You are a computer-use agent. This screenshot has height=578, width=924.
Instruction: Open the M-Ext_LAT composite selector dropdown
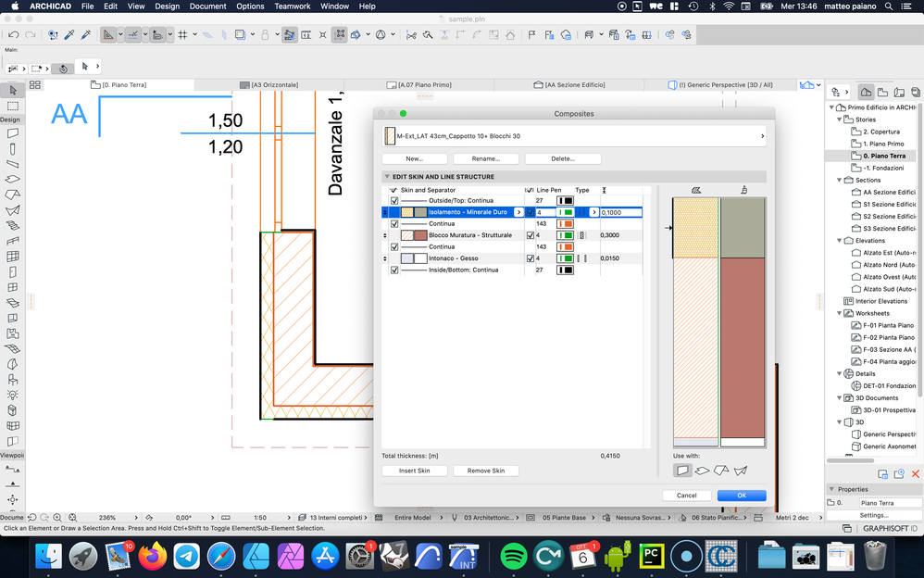[574, 136]
